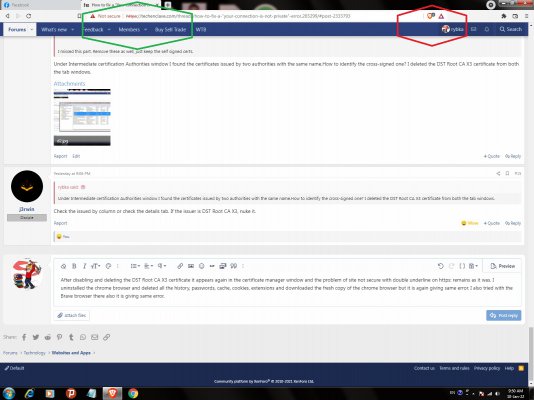The height and width of the screenshot is (400, 534).
Task: Toggle bold formatting in reply editor
Action: tap(74, 266)
